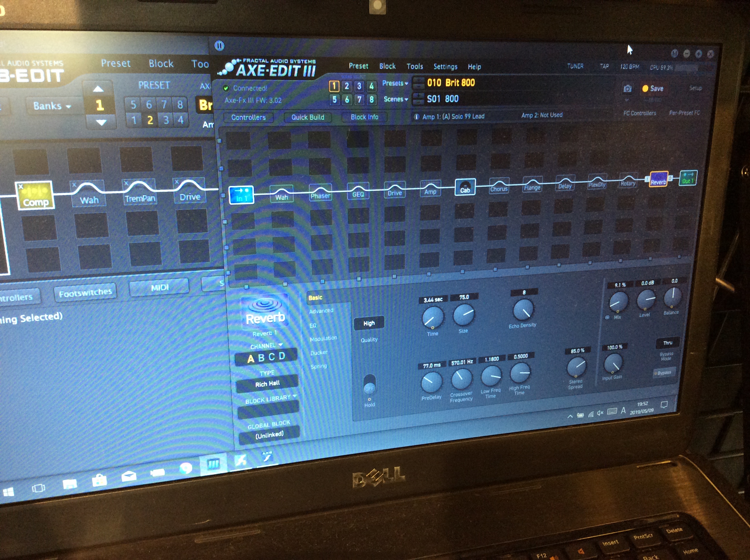Image resolution: width=750 pixels, height=560 pixels.
Task: Open the Quality dropdown set to High
Action: point(369,323)
